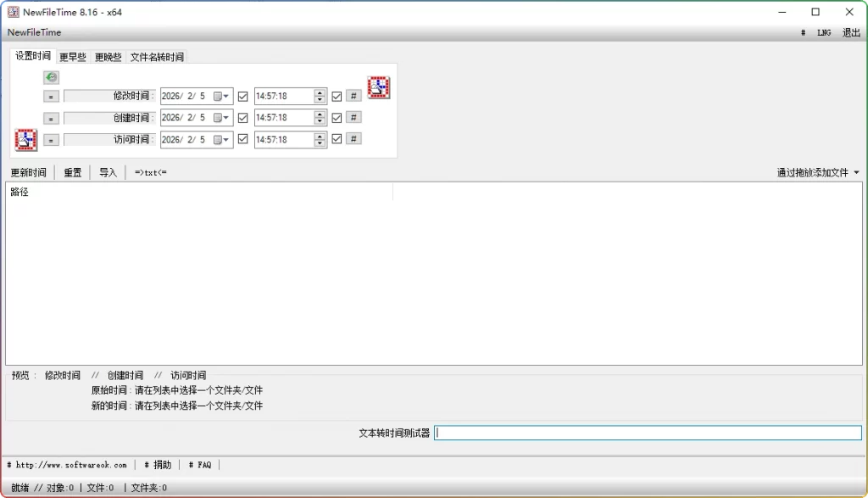Click the top-right clock grabber icon
The height and width of the screenshot is (498, 868).
[379, 86]
